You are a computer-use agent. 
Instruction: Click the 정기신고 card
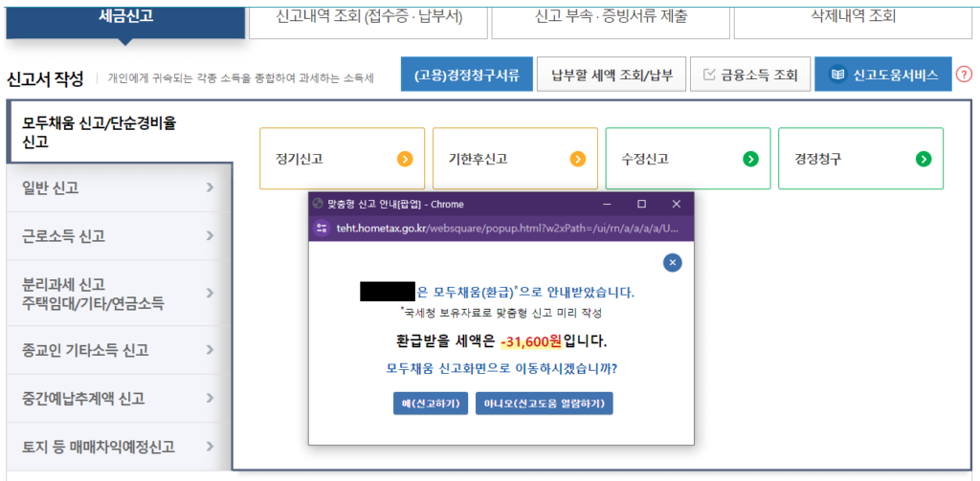pos(342,159)
